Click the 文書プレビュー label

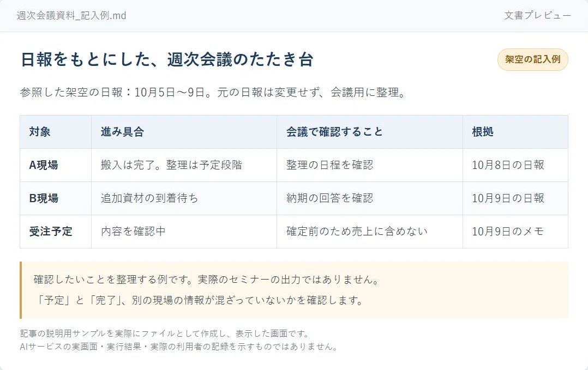pos(537,16)
